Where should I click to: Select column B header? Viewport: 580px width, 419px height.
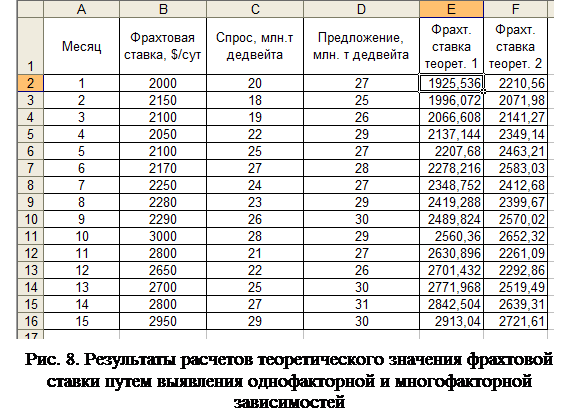[x=163, y=9]
